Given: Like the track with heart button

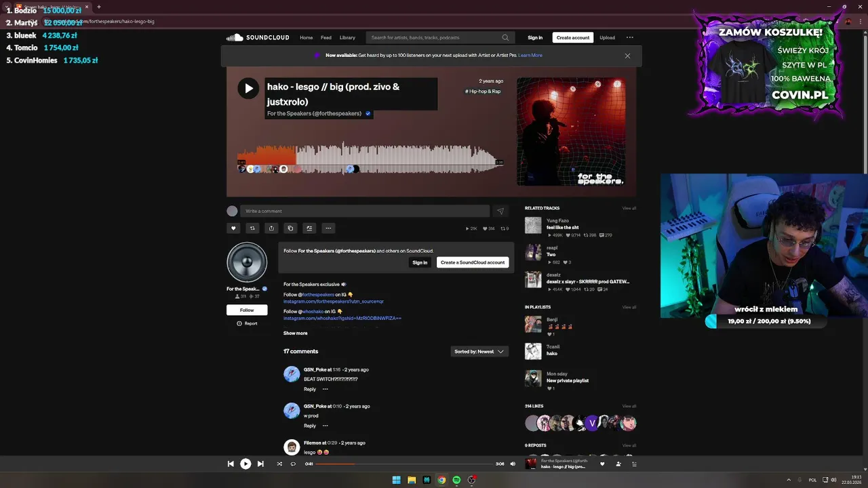Looking at the screenshot, I should [x=233, y=228].
